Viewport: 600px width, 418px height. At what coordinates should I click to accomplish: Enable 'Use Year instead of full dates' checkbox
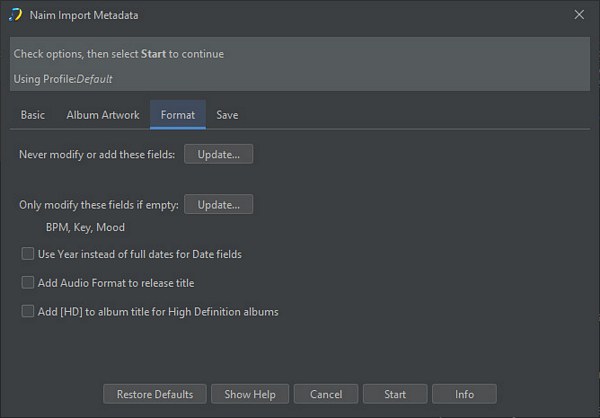(x=28, y=254)
